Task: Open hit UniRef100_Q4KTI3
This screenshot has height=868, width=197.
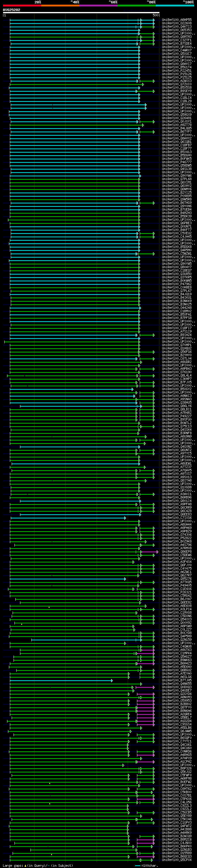Action: [177, 26]
